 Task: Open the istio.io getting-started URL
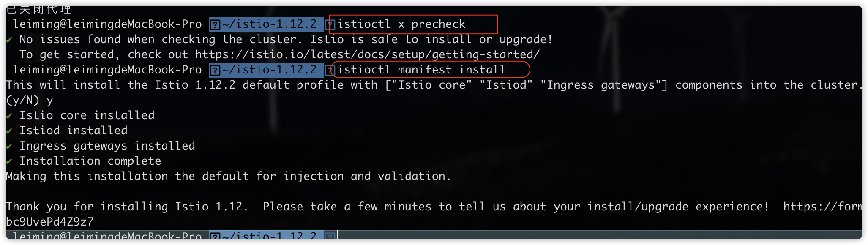(x=367, y=55)
